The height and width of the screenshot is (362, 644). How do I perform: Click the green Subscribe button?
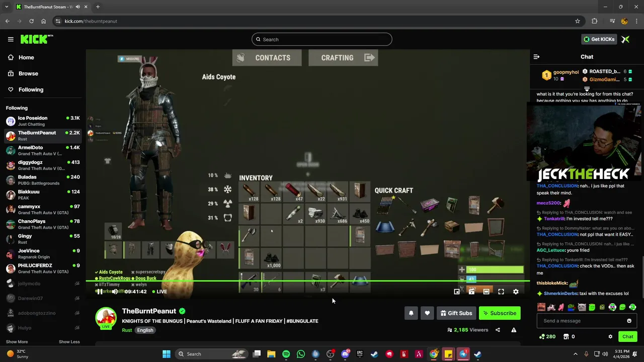[500, 313]
